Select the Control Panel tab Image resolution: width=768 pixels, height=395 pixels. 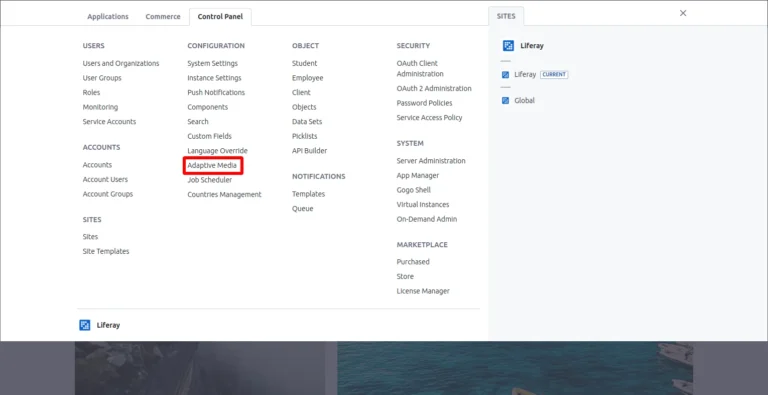point(220,17)
